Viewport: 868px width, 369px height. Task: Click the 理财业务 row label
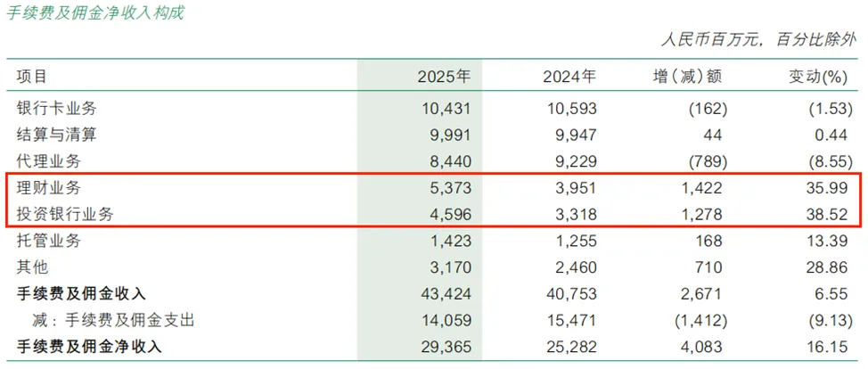tap(49, 188)
